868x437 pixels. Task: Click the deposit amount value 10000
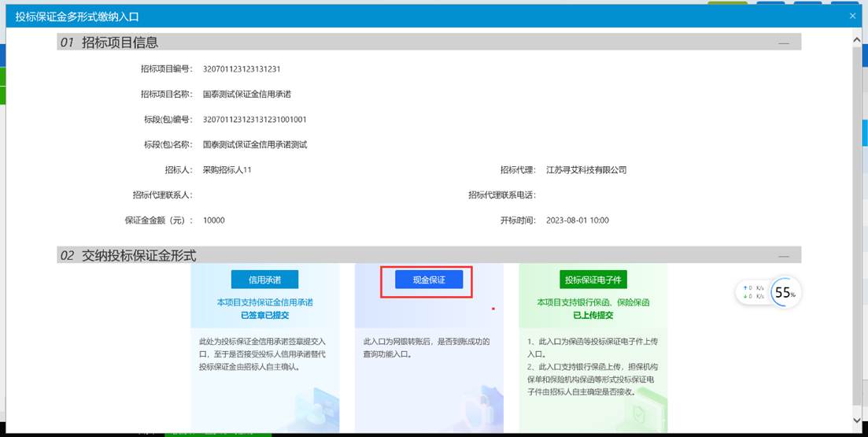coord(214,220)
